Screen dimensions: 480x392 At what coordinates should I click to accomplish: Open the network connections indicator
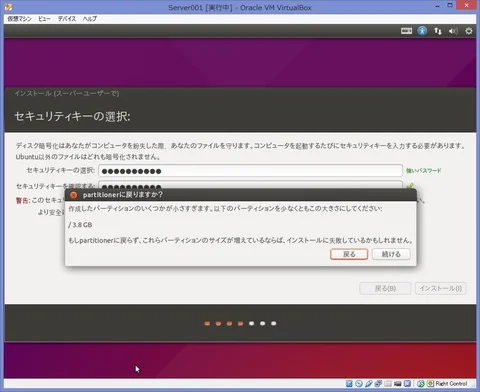click(438, 31)
